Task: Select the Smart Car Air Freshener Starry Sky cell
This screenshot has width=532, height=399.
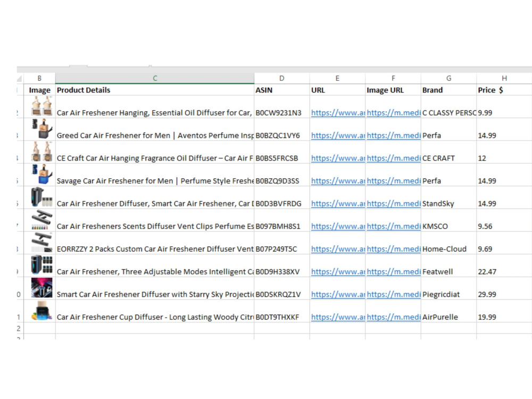Action: coord(155,289)
